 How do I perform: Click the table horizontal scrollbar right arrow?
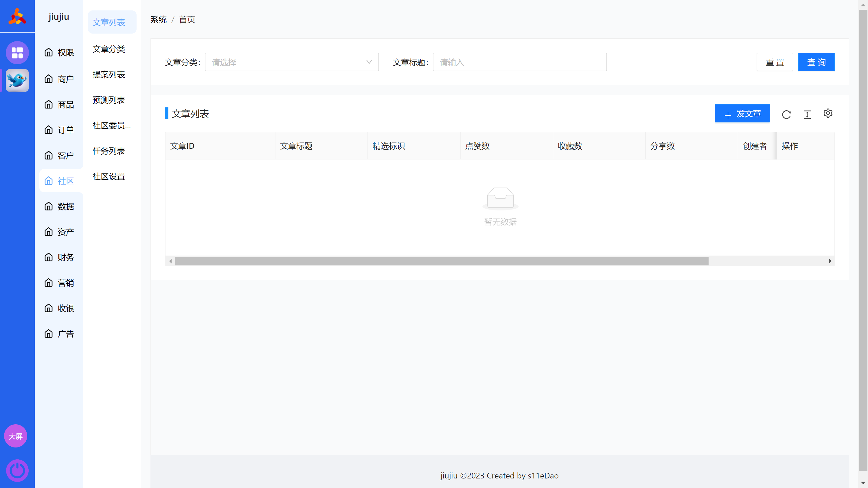coord(830,261)
